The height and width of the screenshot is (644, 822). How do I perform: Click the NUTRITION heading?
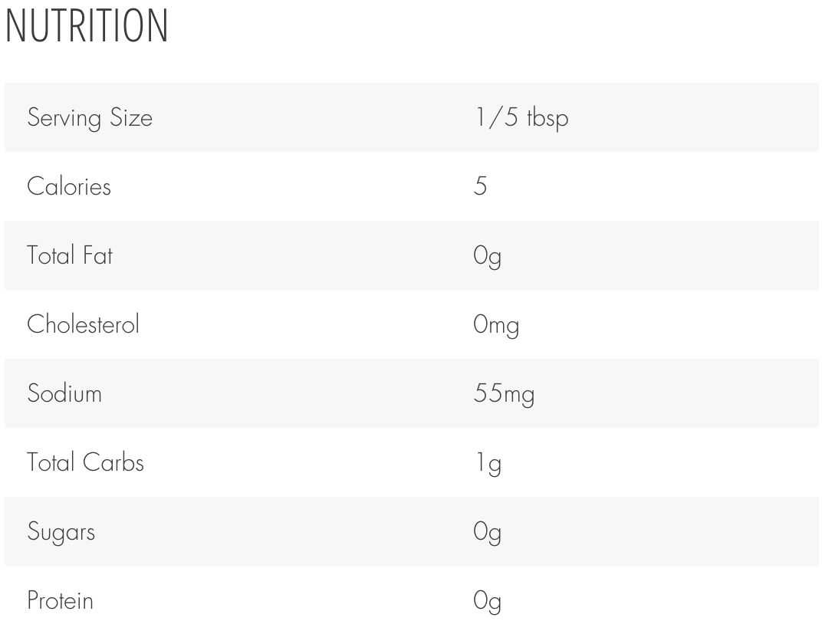click(87, 25)
